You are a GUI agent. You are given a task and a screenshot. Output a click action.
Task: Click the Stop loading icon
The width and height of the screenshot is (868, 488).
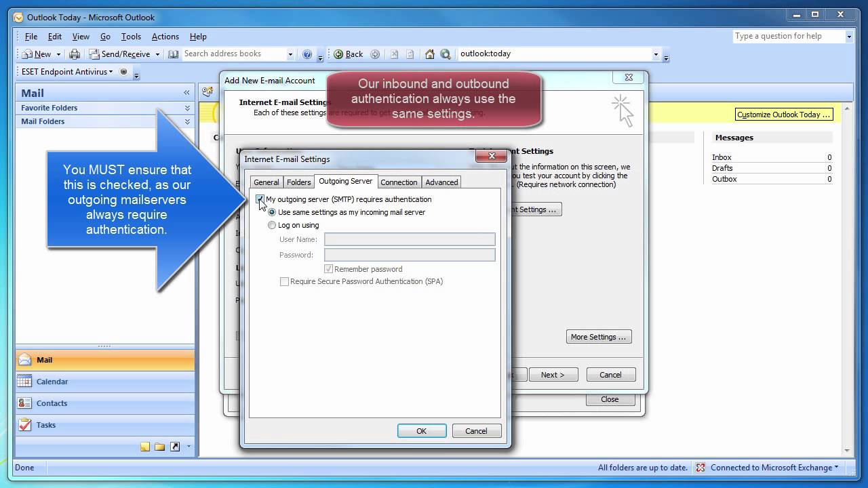[x=395, y=54]
